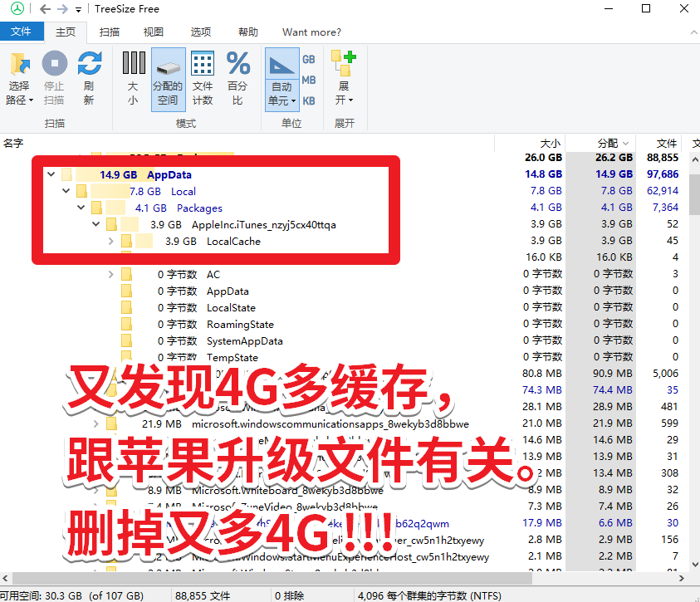Viewport: 700px width, 602px height.
Task: Click the vertical scrollbar down arrow
Action: point(695,564)
